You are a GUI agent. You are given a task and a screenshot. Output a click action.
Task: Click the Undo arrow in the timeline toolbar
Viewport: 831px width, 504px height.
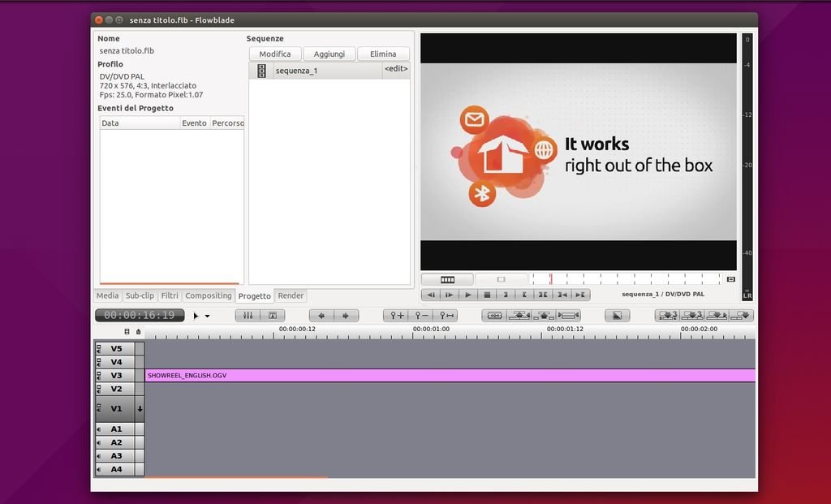[x=322, y=316]
